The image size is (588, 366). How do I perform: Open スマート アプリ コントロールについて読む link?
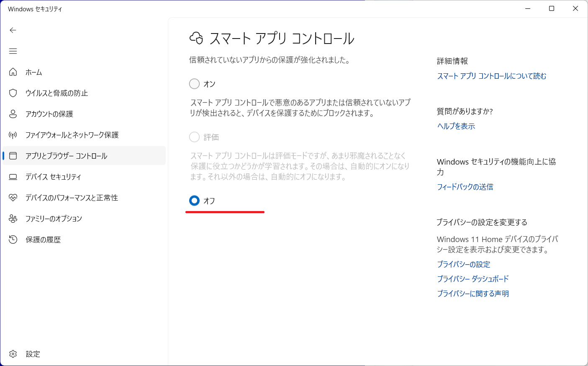(x=492, y=76)
